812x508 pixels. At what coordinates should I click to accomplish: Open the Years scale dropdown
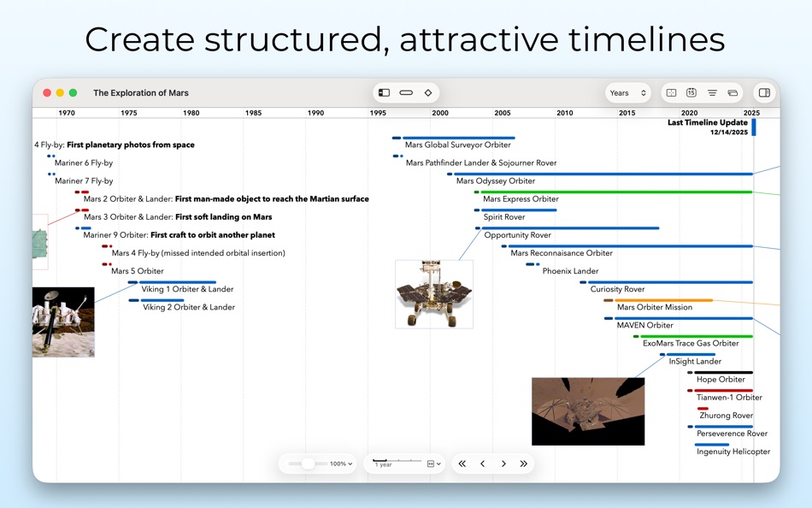[x=627, y=92]
